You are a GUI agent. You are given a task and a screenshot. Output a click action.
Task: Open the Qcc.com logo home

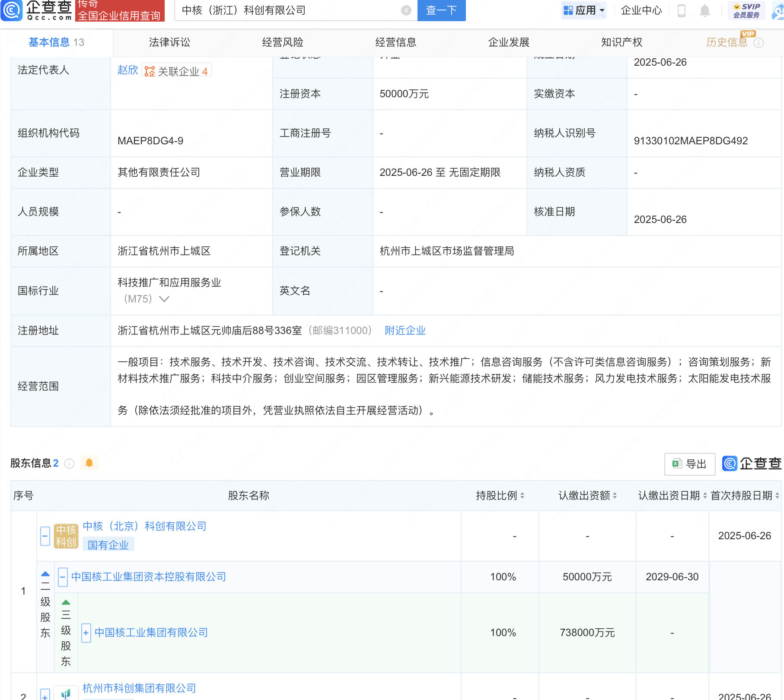click(36, 10)
